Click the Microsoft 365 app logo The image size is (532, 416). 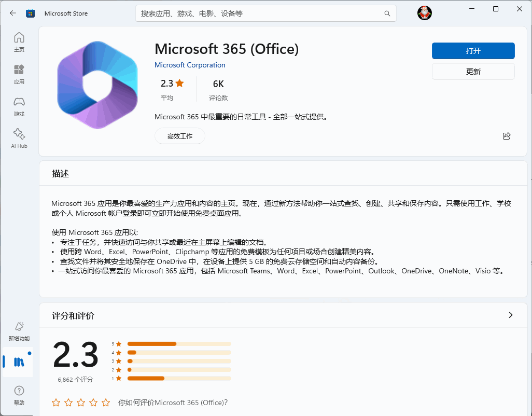click(x=97, y=85)
